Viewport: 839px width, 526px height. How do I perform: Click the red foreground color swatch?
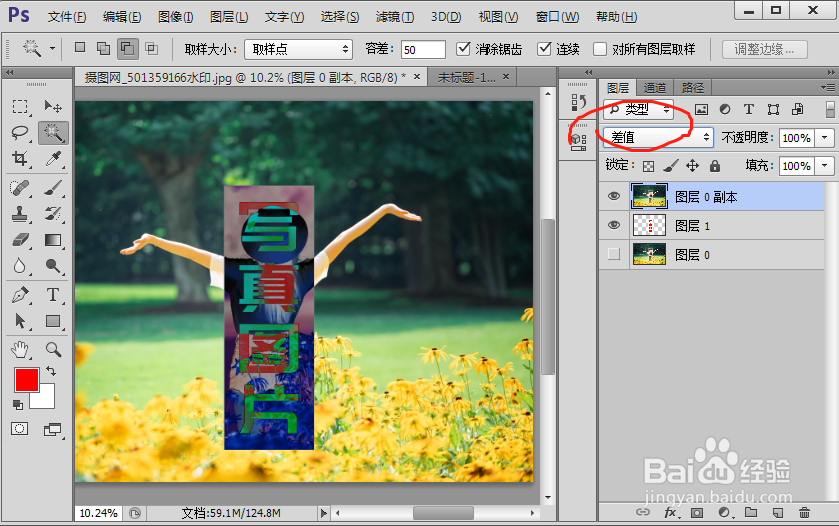point(27,380)
